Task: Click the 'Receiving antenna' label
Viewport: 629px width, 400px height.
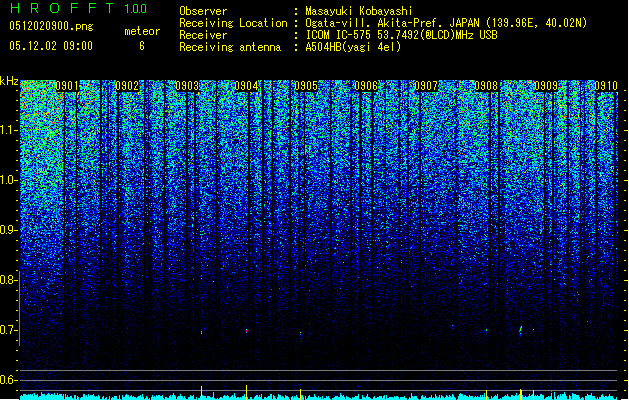Action: [230, 47]
